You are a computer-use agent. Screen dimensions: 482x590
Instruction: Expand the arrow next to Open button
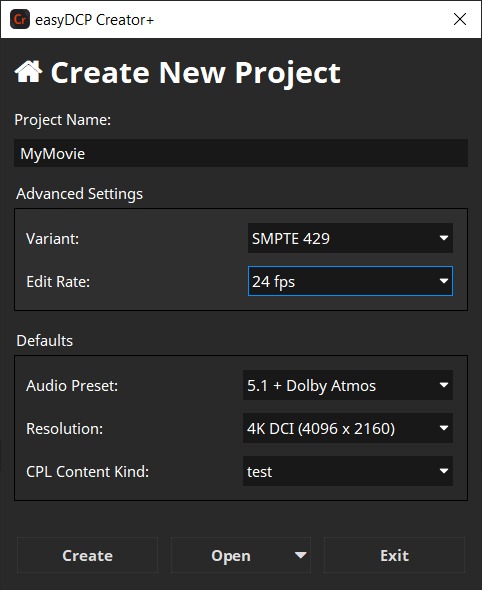tap(300, 555)
